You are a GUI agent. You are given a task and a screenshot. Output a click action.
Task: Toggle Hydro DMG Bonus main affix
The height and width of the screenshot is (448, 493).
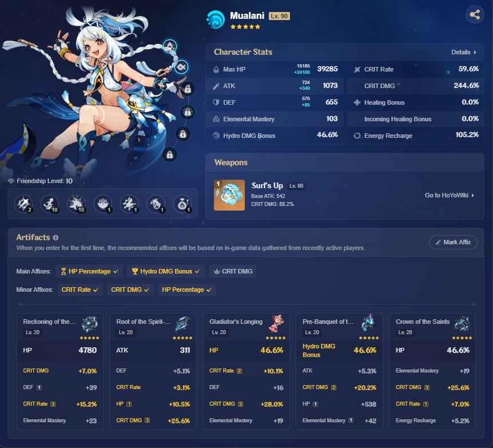tap(165, 271)
